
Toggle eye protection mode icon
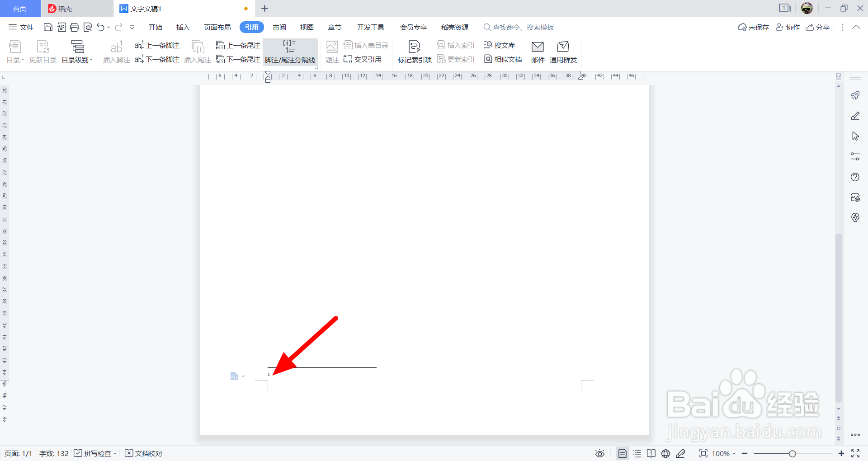click(600, 453)
